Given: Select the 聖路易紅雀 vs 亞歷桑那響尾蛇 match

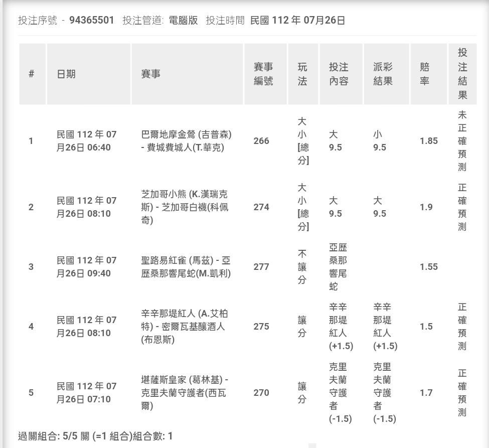Looking at the screenshot, I should coord(186,267).
